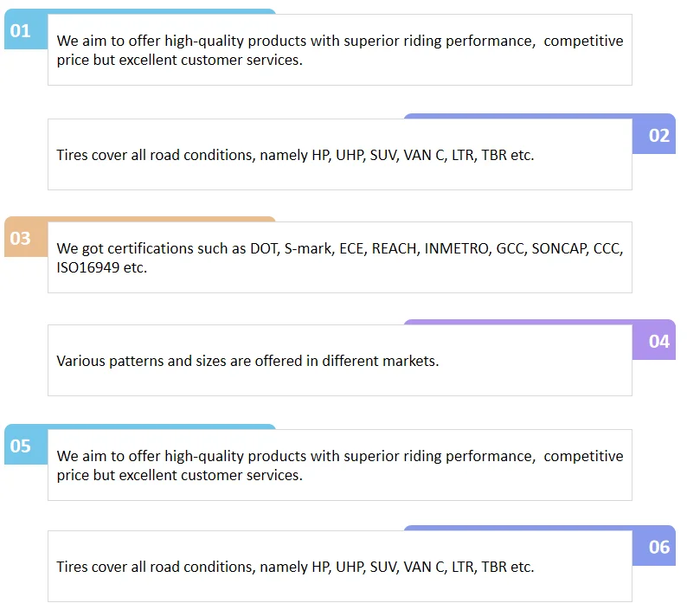The image size is (687, 616).
Task: Select the first 'Tires cover all road conditions' box
Action: click(340, 155)
